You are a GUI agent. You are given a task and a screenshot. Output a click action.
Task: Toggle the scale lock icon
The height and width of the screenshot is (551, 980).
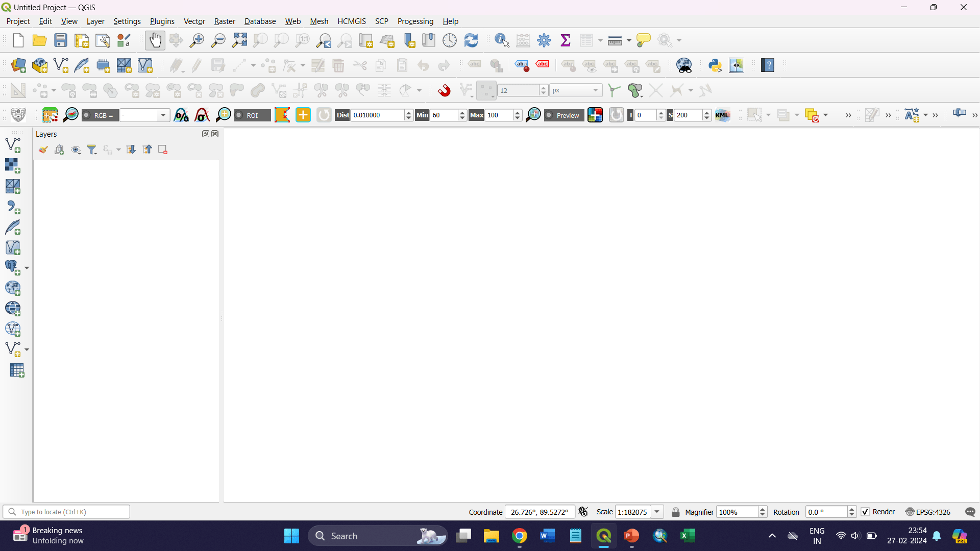tap(676, 512)
